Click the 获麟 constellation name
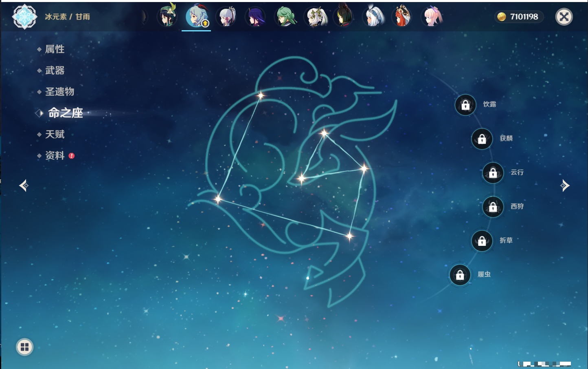 pos(506,138)
